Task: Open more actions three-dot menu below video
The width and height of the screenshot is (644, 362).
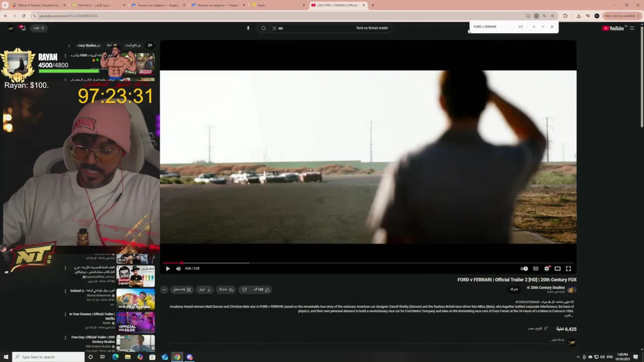Action: pos(164,290)
